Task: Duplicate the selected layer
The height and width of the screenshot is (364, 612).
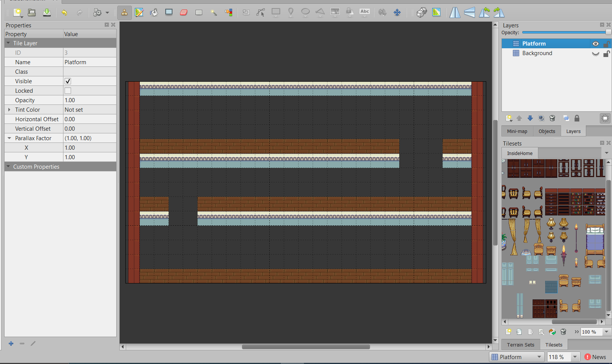Action: click(x=541, y=119)
